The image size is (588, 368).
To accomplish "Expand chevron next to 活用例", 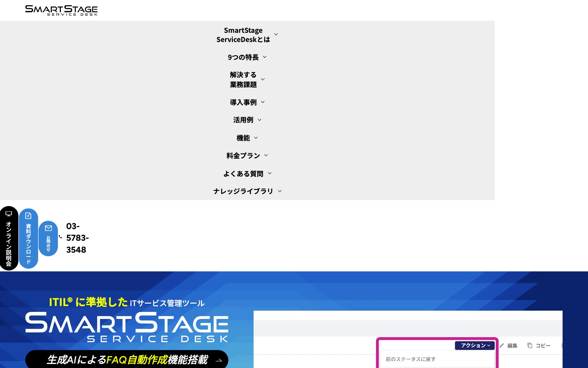I will (259, 120).
